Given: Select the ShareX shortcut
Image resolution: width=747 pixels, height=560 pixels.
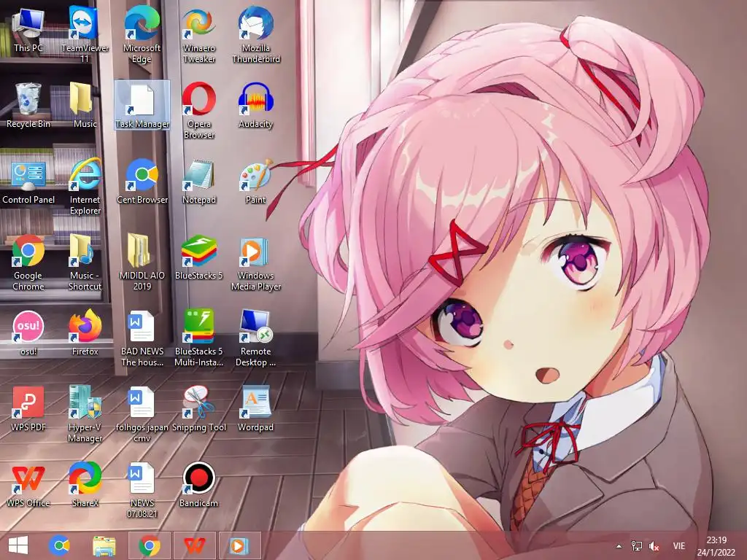Looking at the screenshot, I should coord(85,485).
